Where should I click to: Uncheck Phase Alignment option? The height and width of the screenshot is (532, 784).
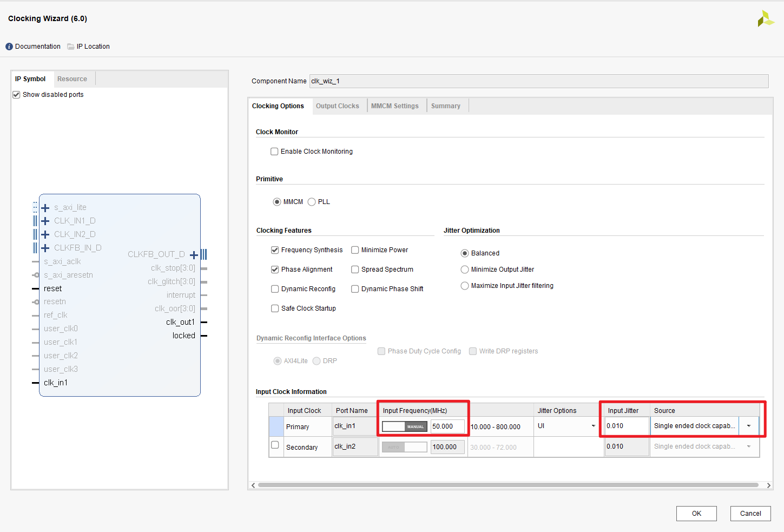click(275, 270)
